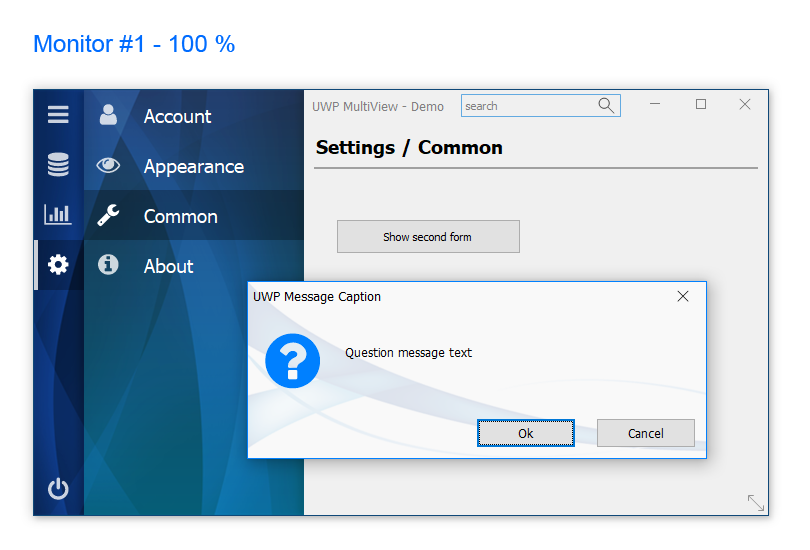Click Cancel in the message dialog
Image resolution: width=810 pixels, height=550 pixels.
click(x=646, y=433)
